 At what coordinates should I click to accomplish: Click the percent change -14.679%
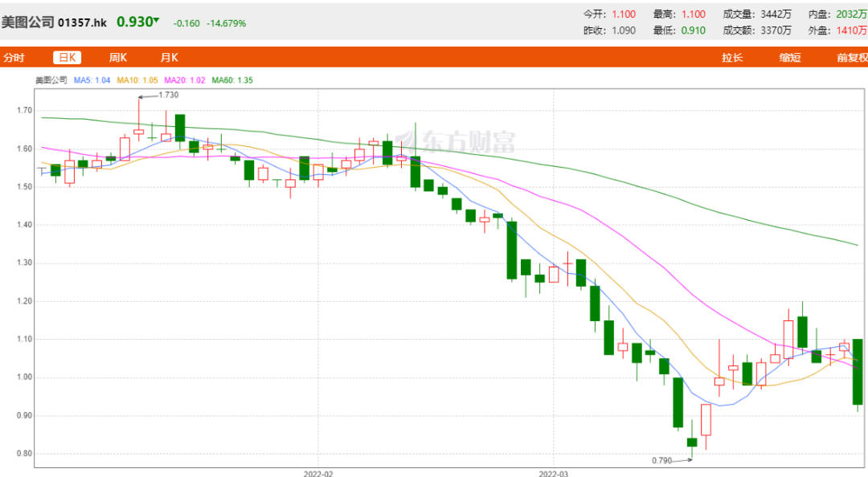(227, 23)
